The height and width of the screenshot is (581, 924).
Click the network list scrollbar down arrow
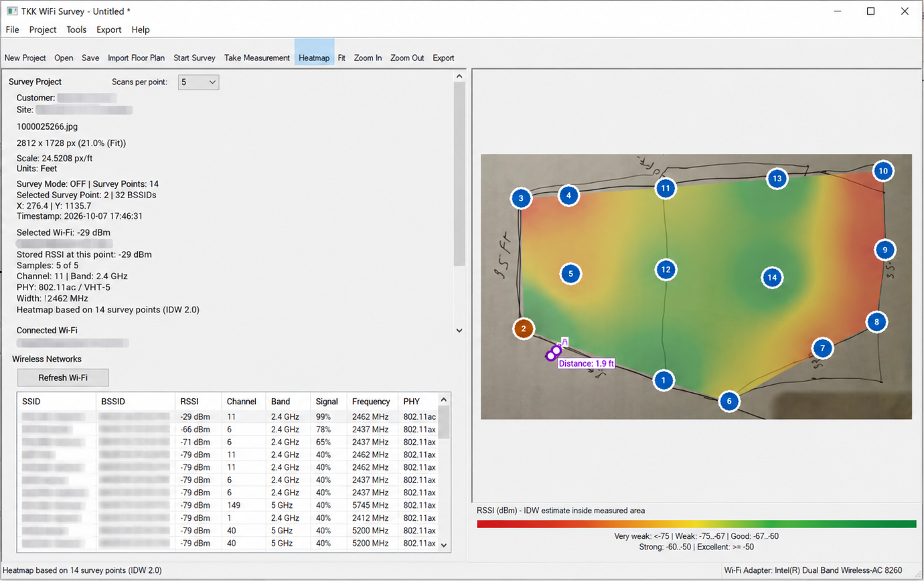(x=443, y=546)
